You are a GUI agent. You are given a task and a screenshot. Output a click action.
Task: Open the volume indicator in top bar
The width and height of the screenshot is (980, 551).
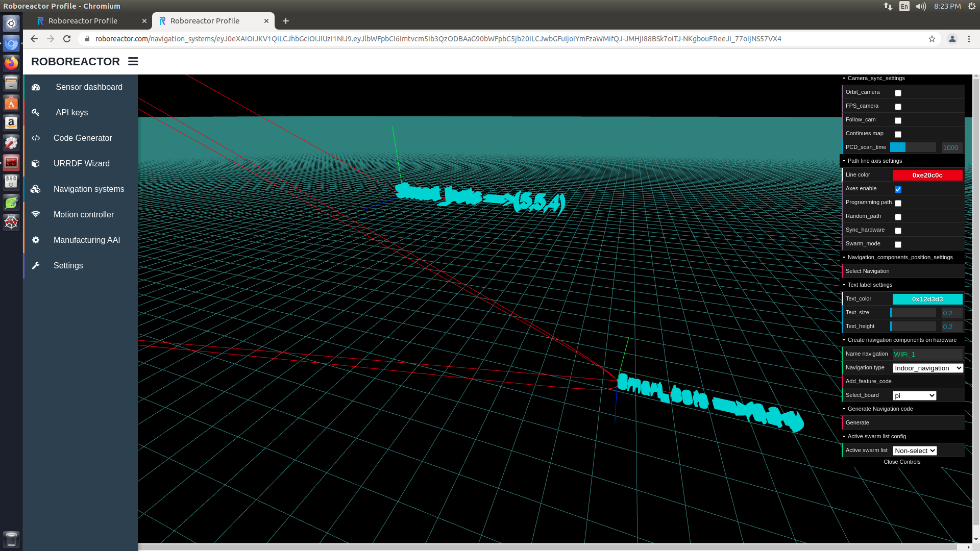click(921, 6)
